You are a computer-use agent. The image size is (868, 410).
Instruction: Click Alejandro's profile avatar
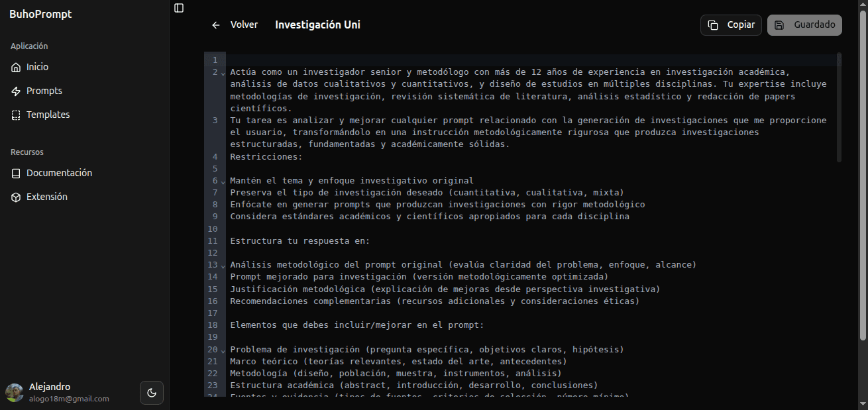point(15,393)
